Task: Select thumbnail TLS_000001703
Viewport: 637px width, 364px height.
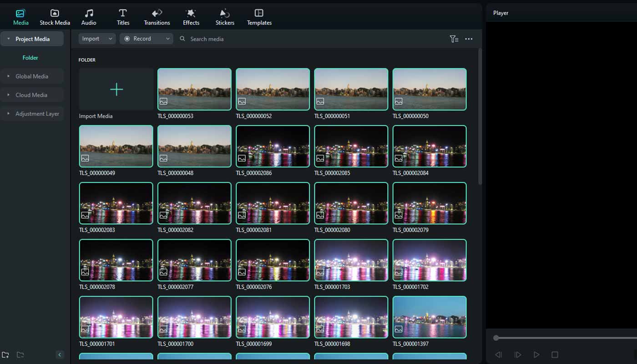Action: (351, 260)
